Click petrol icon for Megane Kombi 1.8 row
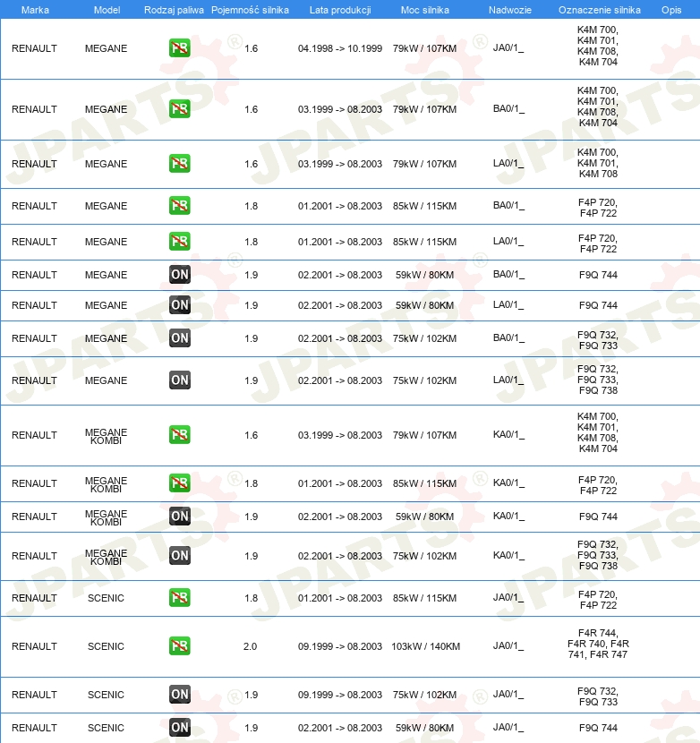The width and height of the screenshot is (700, 743). click(x=180, y=483)
